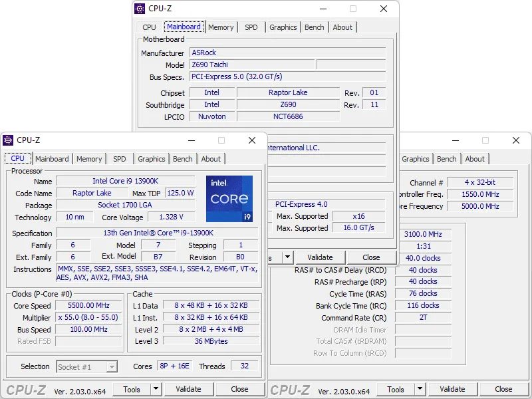Image resolution: width=532 pixels, height=399 pixels.
Task: Open the Socket #1 selection dropdown
Action: [87, 367]
